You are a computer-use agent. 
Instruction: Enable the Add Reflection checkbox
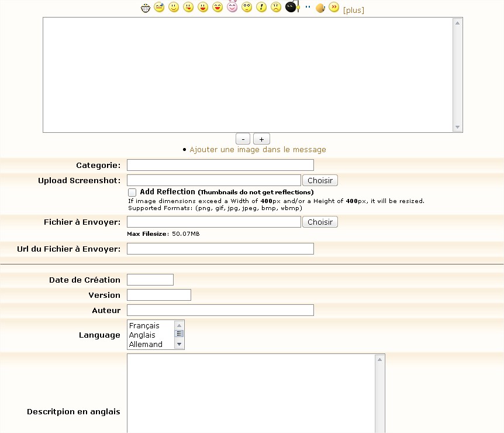click(132, 193)
